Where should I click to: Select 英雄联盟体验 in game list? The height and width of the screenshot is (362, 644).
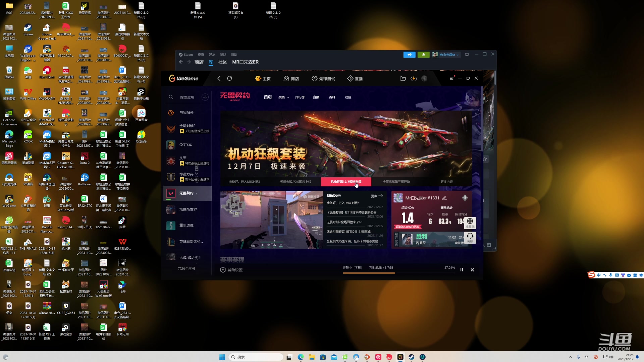[x=187, y=241]
